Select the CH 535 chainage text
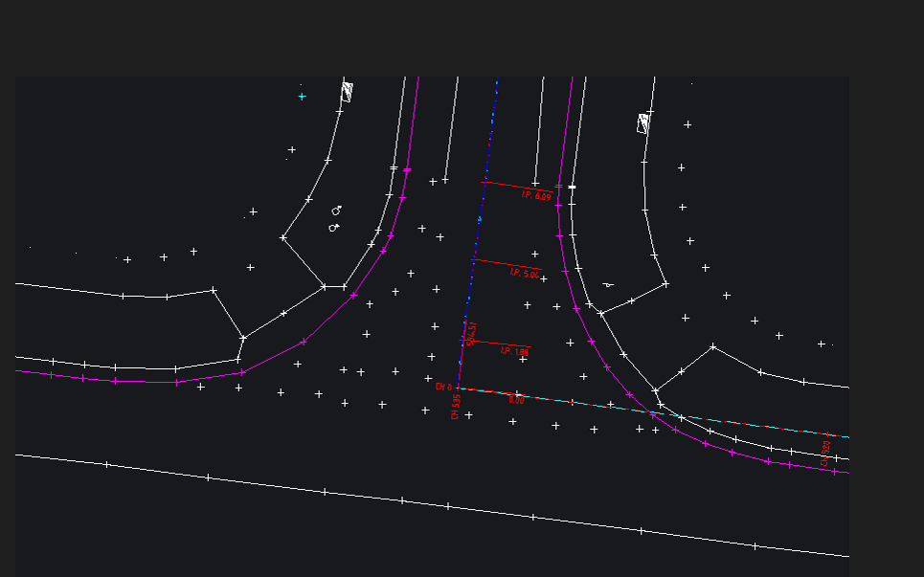The height and width of the screenshot is (577, 924). (x=456, y=406)
